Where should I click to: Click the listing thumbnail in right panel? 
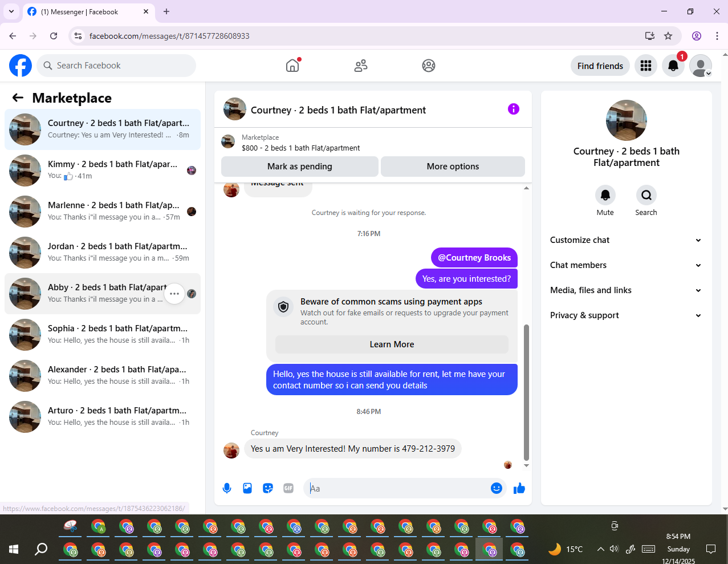pos(627,120)
